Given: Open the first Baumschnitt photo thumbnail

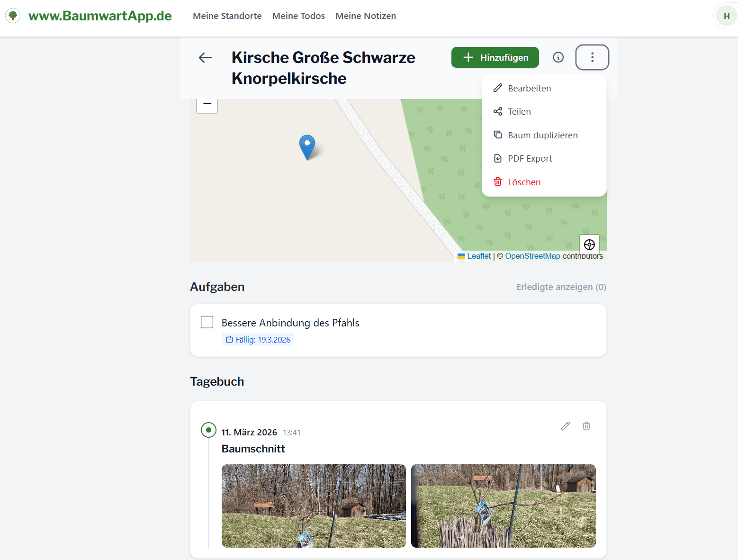Looking at the screenshot, I should (314, 506).
